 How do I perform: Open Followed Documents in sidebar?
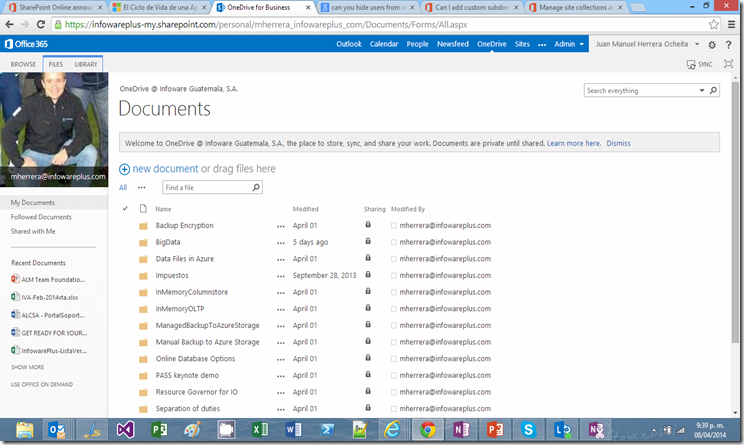pyautogui.click(x=41, y=217)
